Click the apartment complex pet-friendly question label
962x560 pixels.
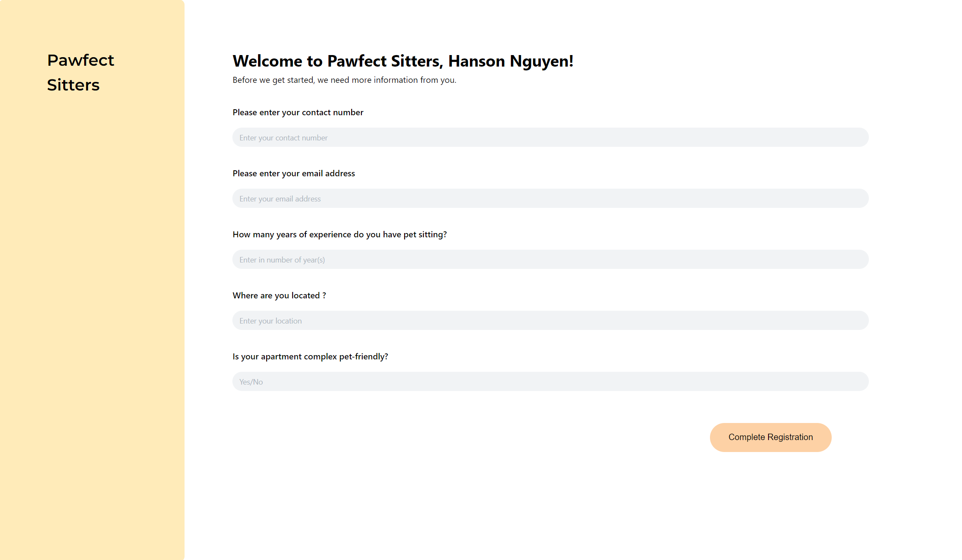[310, 356]
